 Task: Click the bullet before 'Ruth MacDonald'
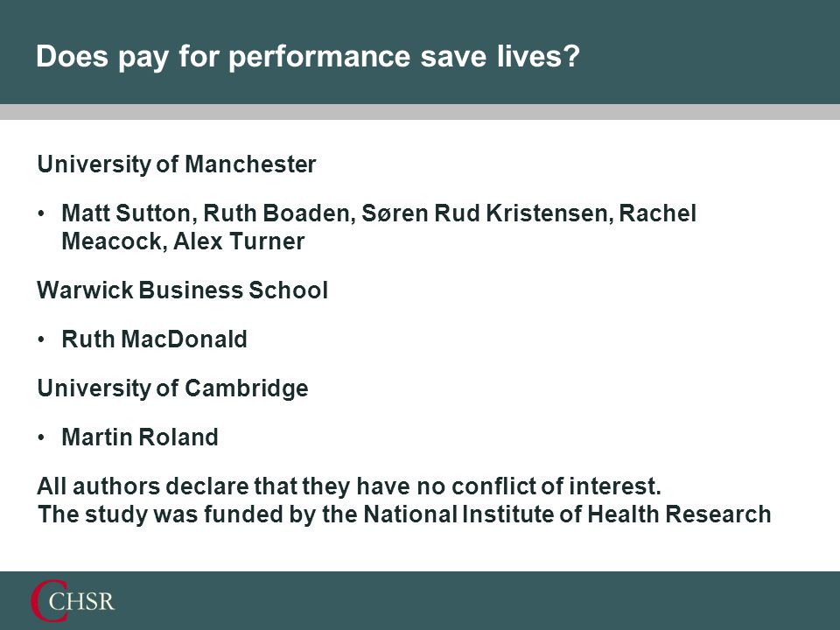click(x=41, y=339)
